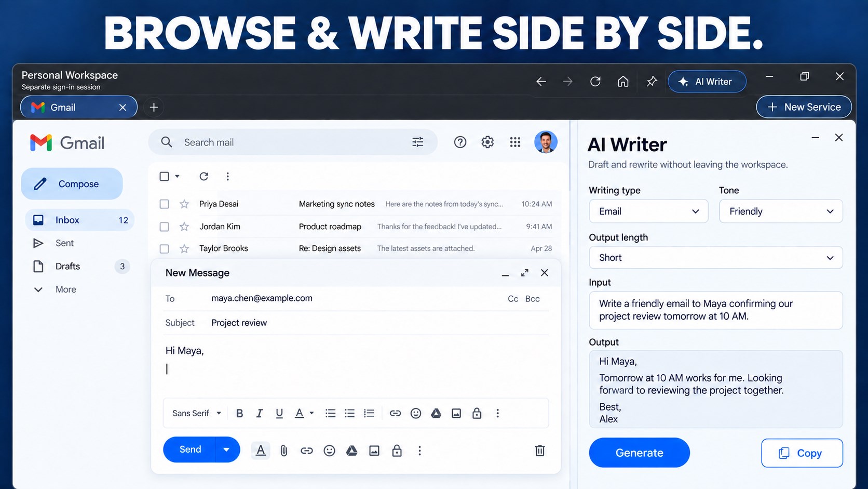
Task: Click the Search mail field
Action: (293, 142)
